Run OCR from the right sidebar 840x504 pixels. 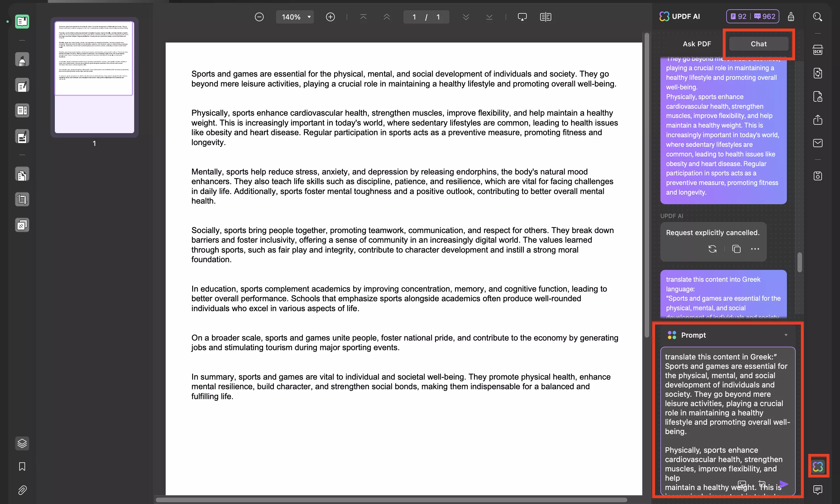coord(818,50)
